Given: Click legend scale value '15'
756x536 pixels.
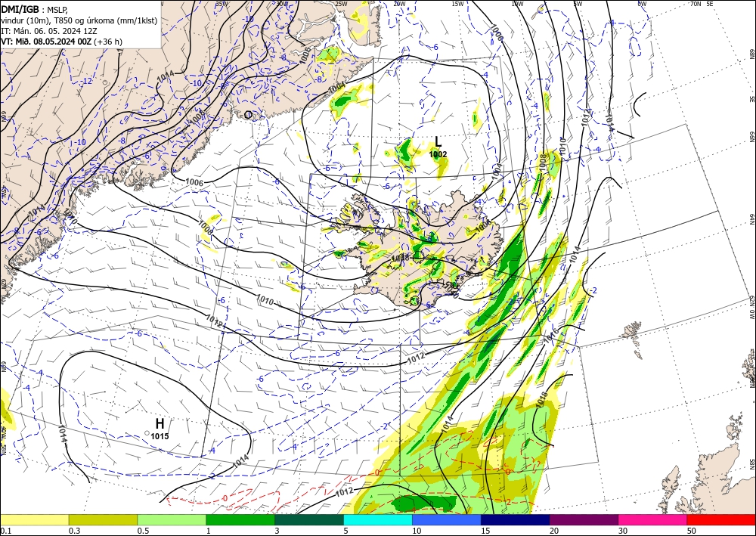Looking at the screenshot, I should 485,531.
